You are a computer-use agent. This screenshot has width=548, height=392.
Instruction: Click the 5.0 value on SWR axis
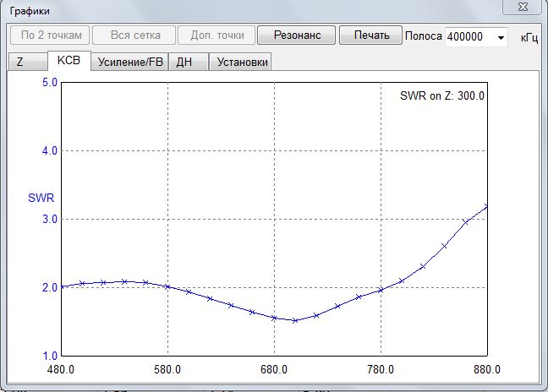point(50,83)
